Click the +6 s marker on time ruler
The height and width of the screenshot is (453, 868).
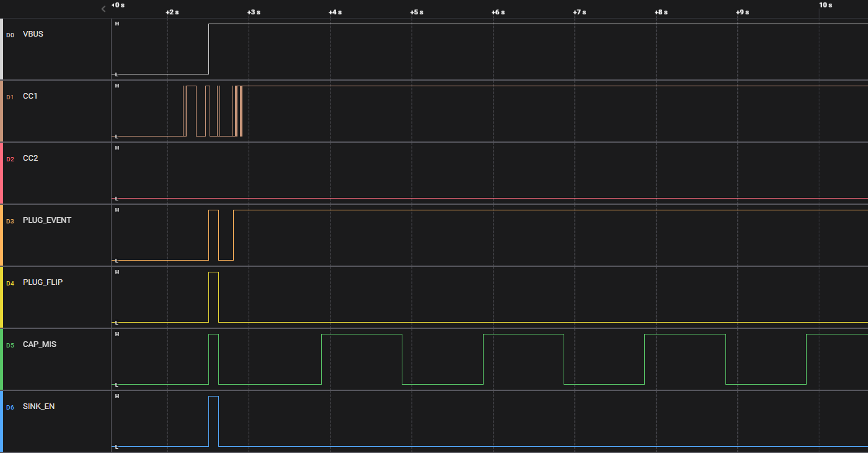pos(498,12)
